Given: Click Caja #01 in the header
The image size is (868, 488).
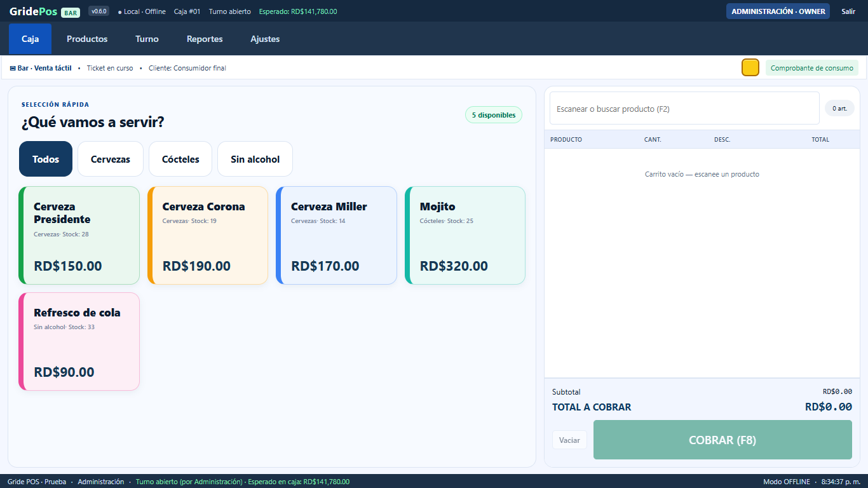Looking at the screenshot, I should 187,11.
